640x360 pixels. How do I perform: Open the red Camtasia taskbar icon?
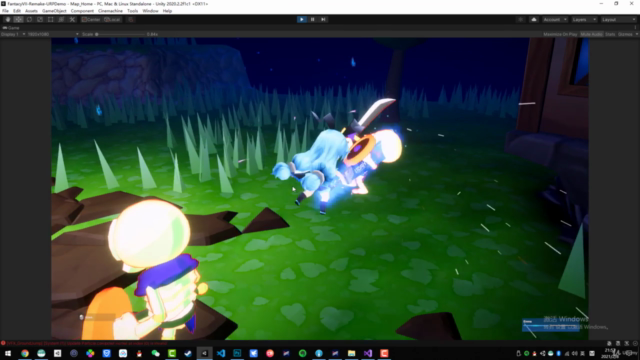[384, 353]
